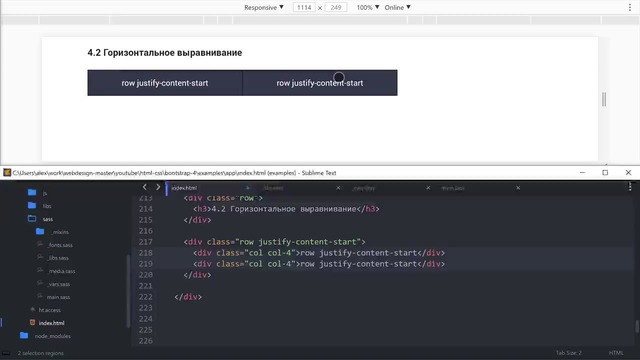Click the main.sass file icon in sidebar
640x360 pixels.
coord(40,296)
